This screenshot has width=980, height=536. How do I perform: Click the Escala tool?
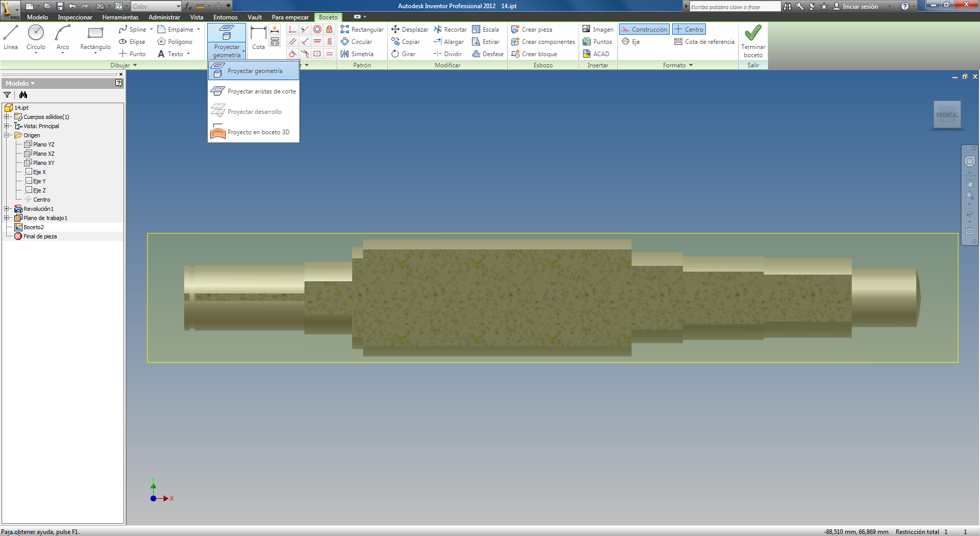click(485, 30)
